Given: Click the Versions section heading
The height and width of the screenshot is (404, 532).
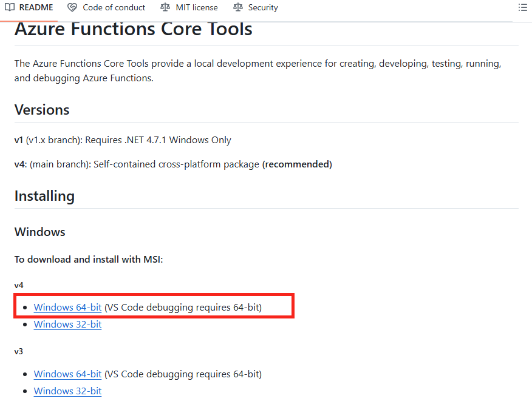Looking at the screenshot, I should point(42,110).
